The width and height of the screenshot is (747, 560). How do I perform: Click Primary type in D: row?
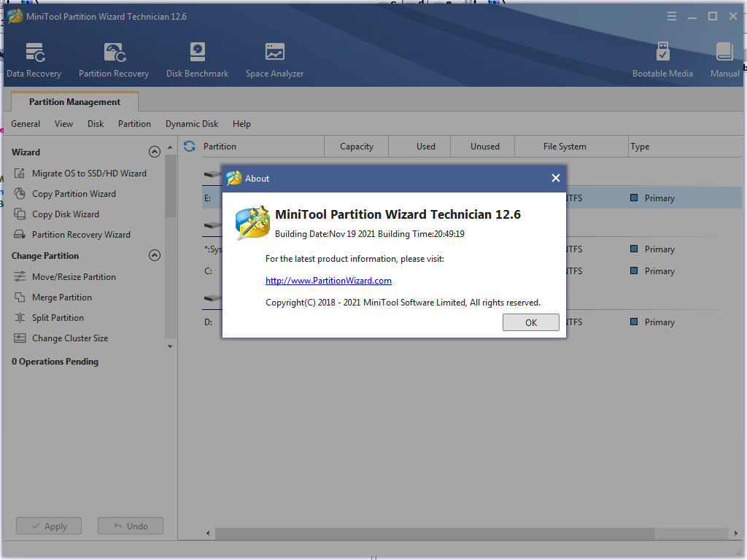click(659, 322)
